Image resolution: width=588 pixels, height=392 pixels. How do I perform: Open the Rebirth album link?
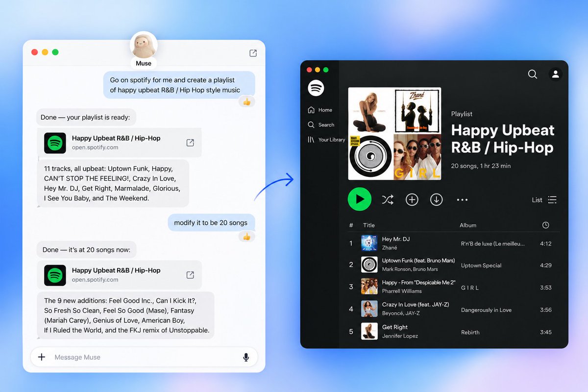pos(470,332)
